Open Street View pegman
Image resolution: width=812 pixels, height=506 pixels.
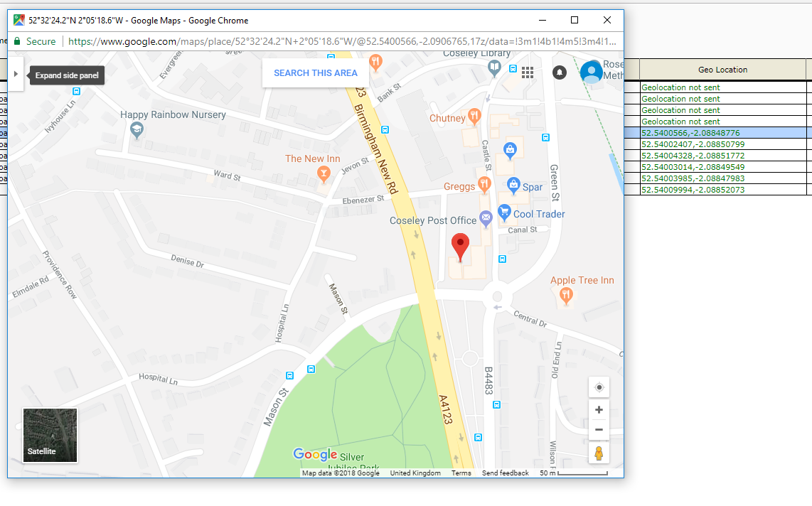click(x=599, y=453)
